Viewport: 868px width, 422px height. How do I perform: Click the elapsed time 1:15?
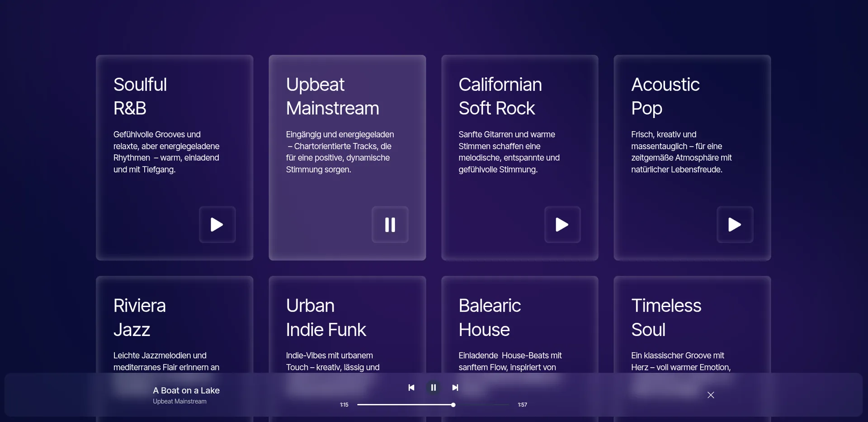click(344, 405)
